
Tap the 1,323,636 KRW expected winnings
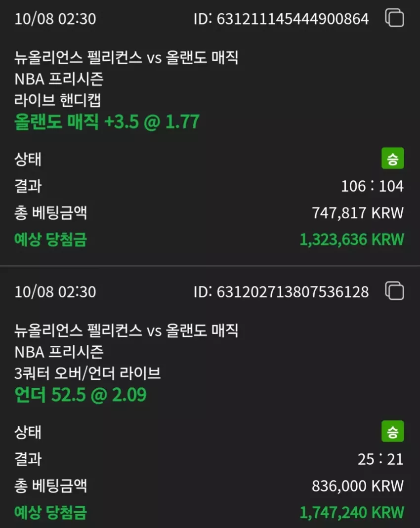(x=352, y=240)
